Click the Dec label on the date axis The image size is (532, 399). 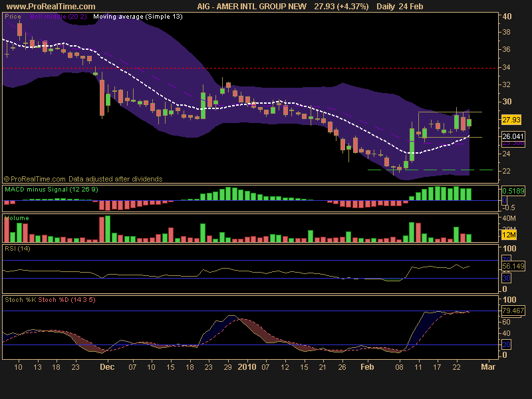(107, 367)
